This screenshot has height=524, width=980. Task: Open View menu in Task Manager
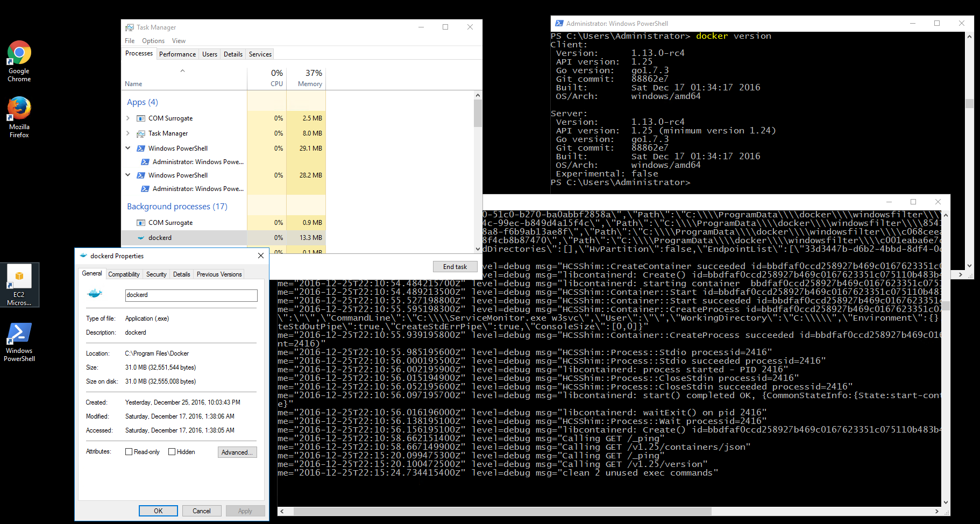click(x=179, y=41)
